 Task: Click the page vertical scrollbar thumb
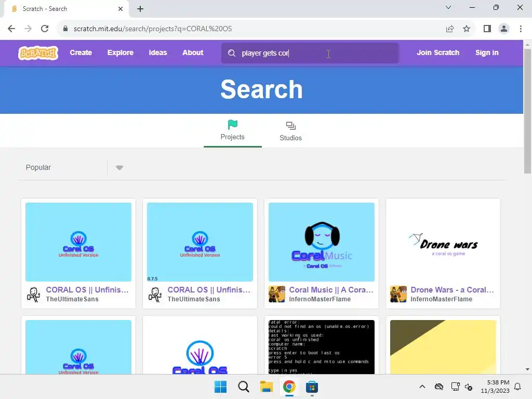pyautogui.click(x=527, y=112)
